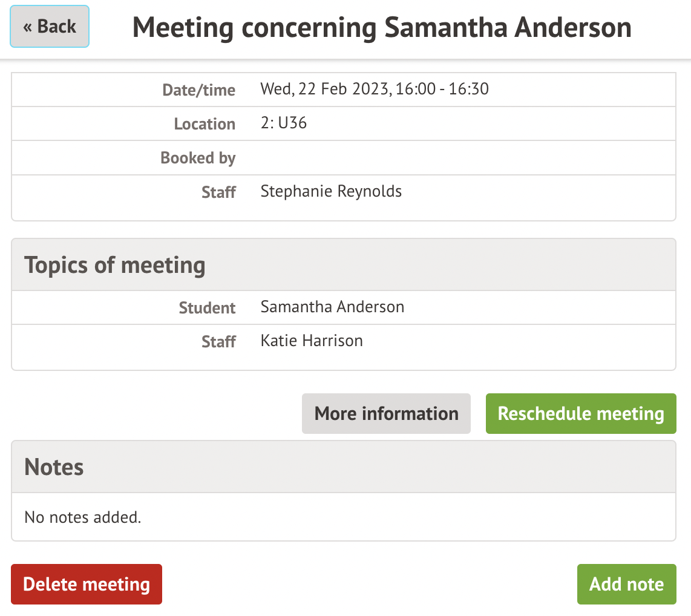The image size is (691, 616).
Task: Click the Notes section header
Action: 54,467
